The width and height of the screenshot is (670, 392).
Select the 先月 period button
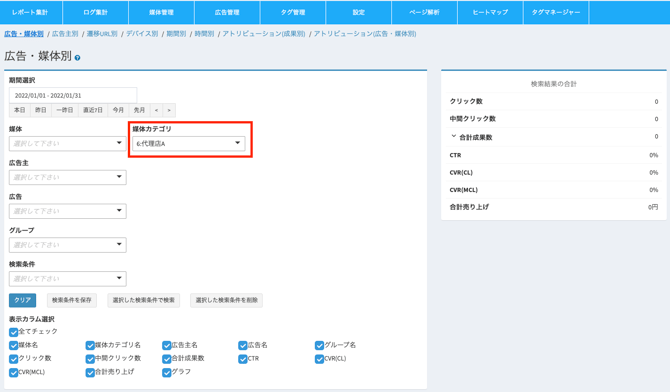(x=139, y=110)
